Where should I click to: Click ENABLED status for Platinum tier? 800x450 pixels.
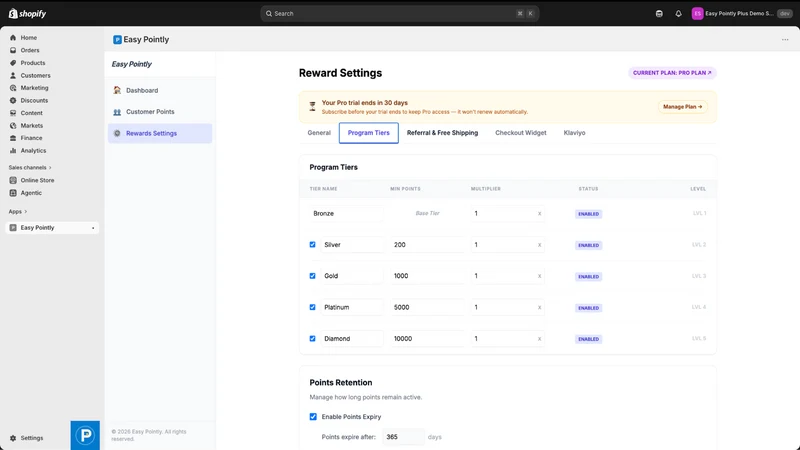tap(588, 308)
